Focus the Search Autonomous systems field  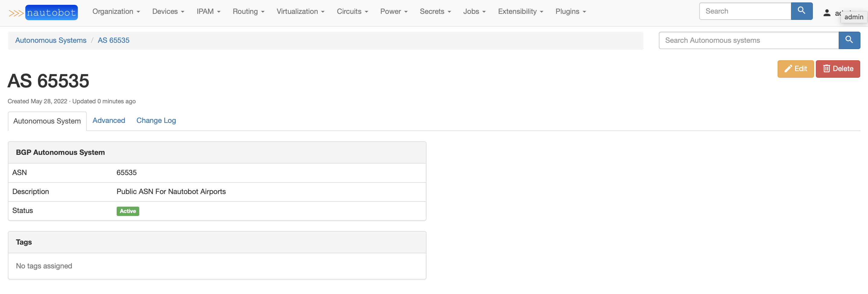click(748, 40)
